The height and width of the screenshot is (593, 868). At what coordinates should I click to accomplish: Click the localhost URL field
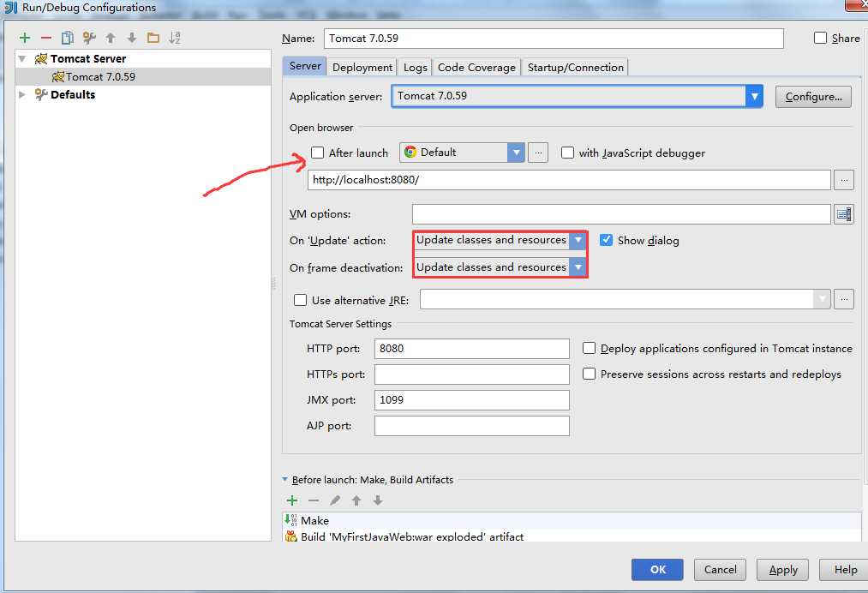pos(569,180)
